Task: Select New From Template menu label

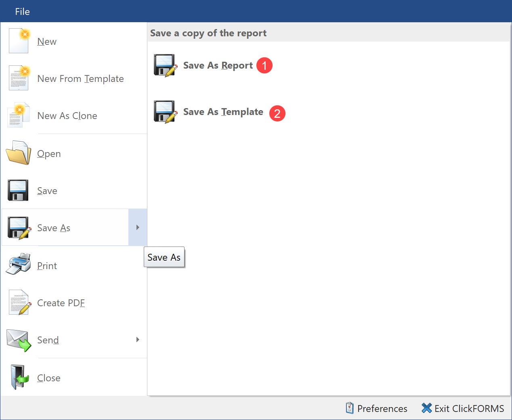Action: 80,79
